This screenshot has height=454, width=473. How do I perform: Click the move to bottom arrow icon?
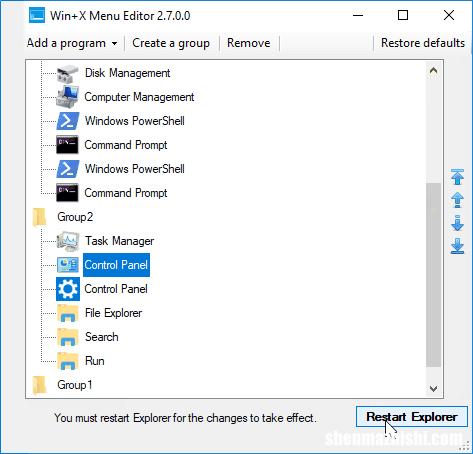(457, 246)
